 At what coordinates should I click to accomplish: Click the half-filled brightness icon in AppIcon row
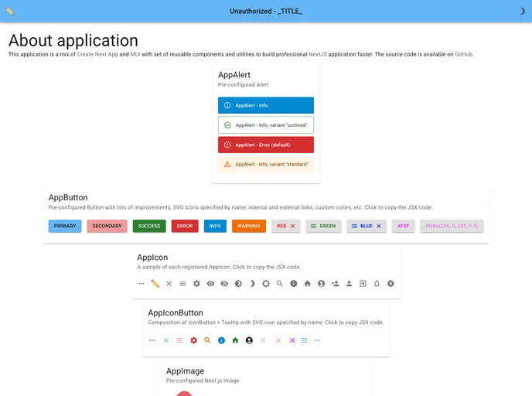point(238,283)
